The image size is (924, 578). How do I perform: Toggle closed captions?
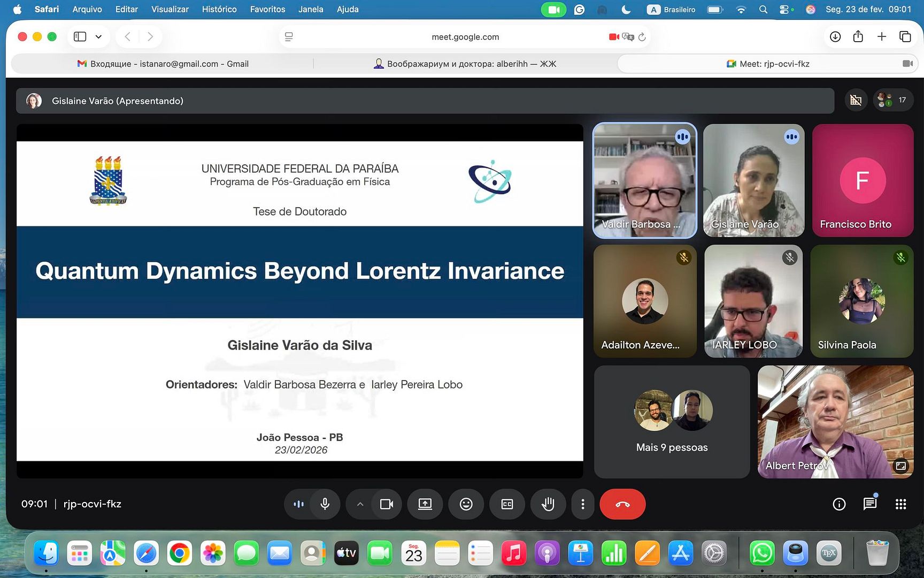click(x=507, y=504)
